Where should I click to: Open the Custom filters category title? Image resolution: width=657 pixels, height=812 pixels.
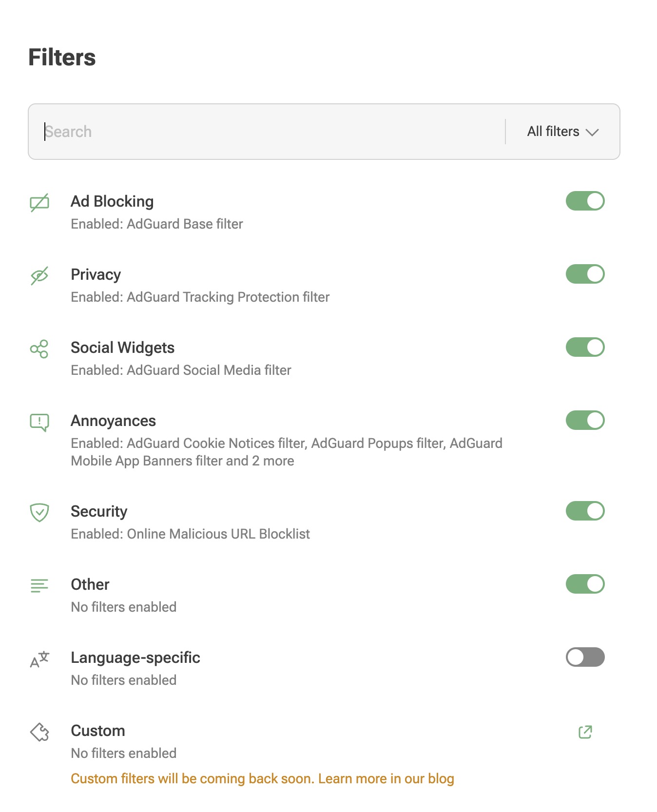98,731
